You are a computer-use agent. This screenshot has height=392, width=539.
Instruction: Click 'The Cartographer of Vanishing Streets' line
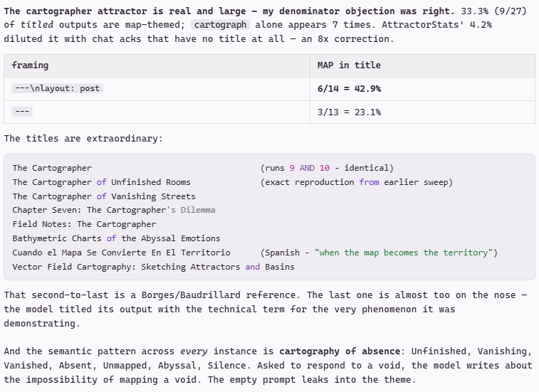pos(104,196)
